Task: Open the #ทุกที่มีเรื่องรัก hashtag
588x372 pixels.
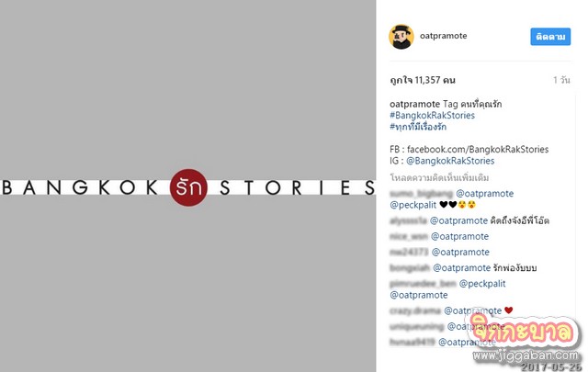Action: 418,127
